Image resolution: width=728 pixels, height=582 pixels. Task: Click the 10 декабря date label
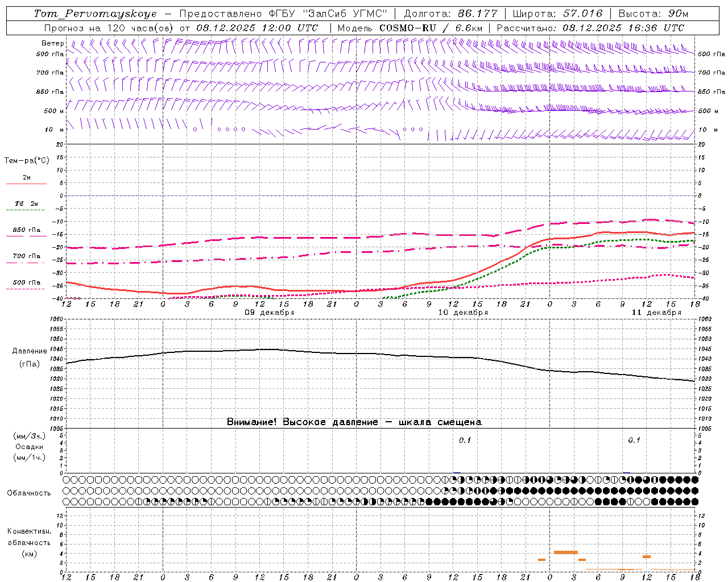463,313
